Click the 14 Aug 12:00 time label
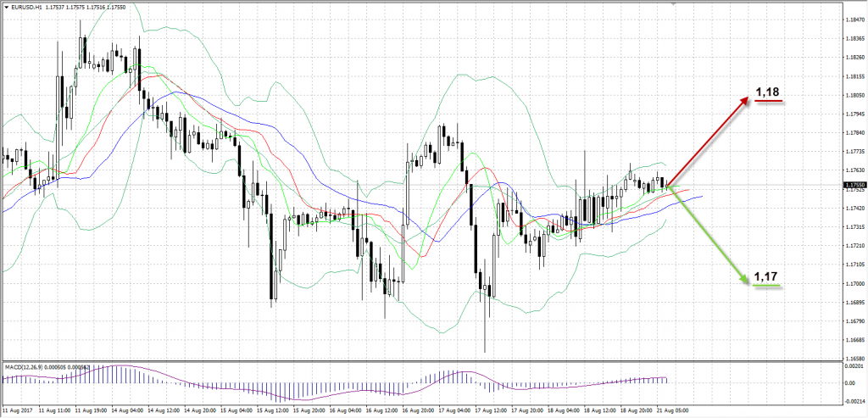Image resolution: width=868 pixels, height=418 pixels. click(x=164, y=410)
